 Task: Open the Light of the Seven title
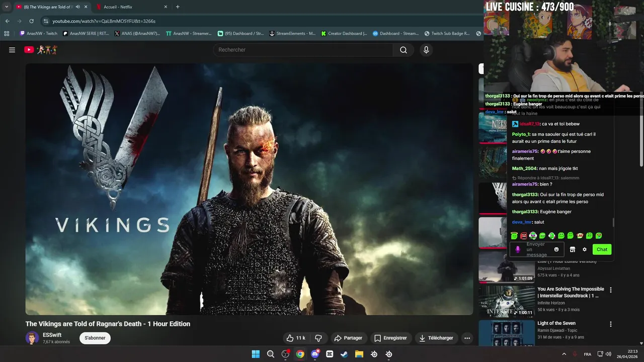click(x=556, y=323)
